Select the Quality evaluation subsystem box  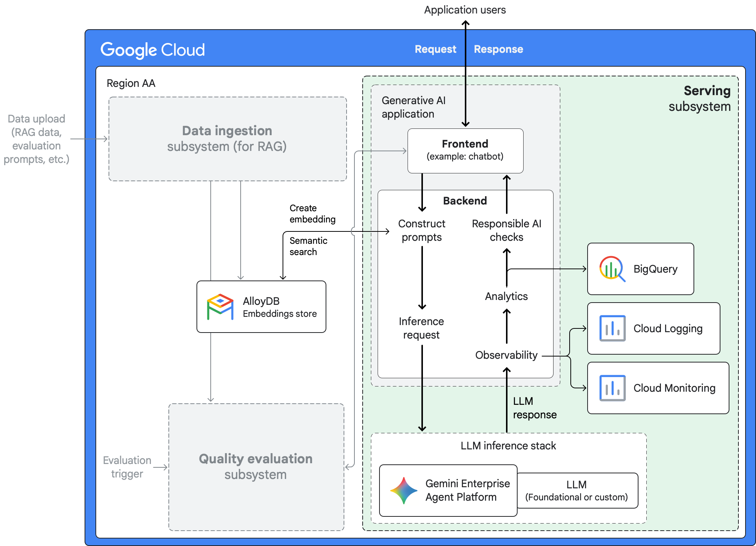256,467
